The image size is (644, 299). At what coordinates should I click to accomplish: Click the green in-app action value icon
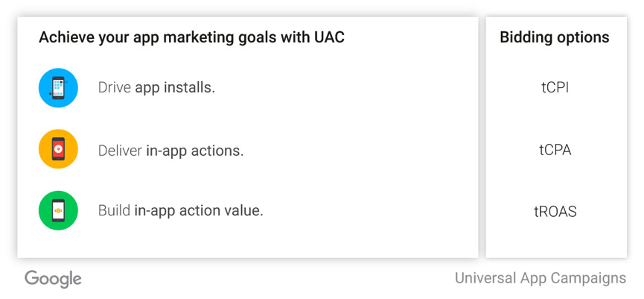[x=58, y=210]
